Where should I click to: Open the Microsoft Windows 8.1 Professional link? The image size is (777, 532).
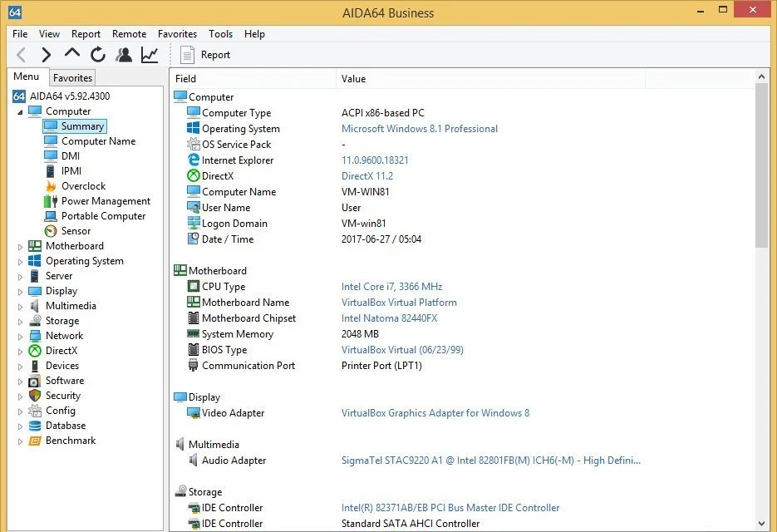point(419,128)
